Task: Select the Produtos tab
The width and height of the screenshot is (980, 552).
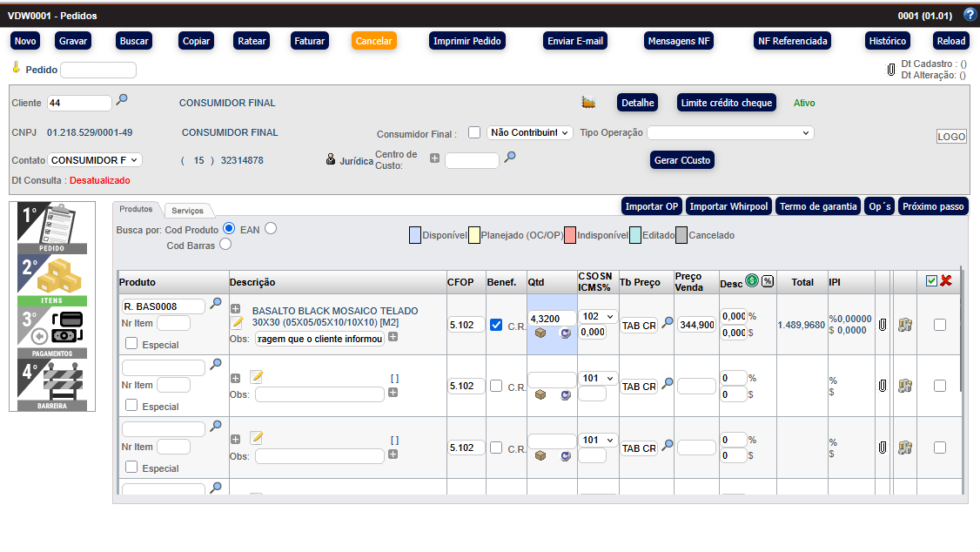Action: [x=136, y=209]
